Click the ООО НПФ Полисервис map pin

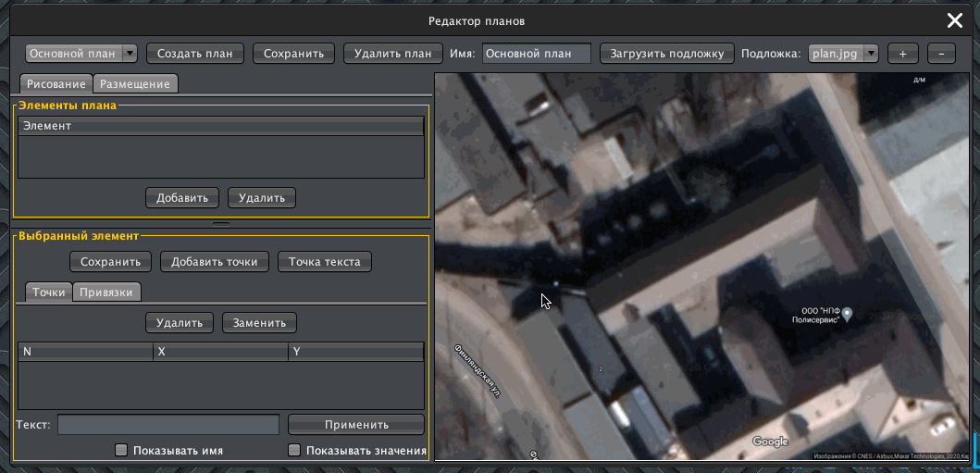pyautogui.click(x=847, y=314)
